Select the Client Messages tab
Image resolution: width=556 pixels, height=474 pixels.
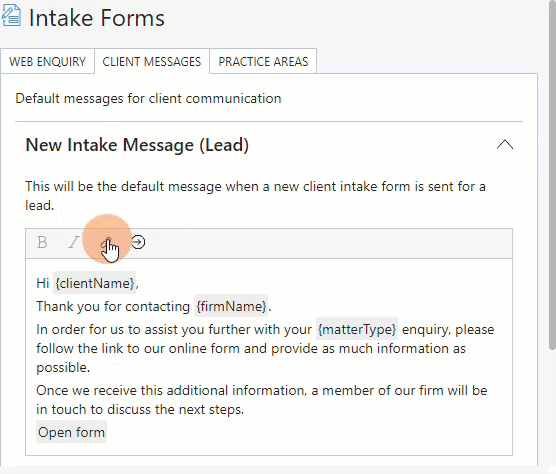[x=152, y=61]
